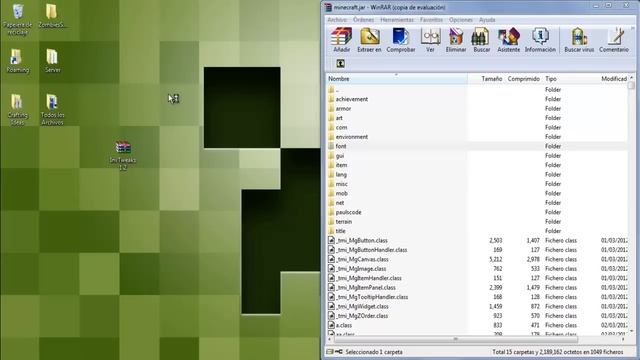640x360 pixels.
Task: Select the misc folder
Action: click(x=477, y=184)
